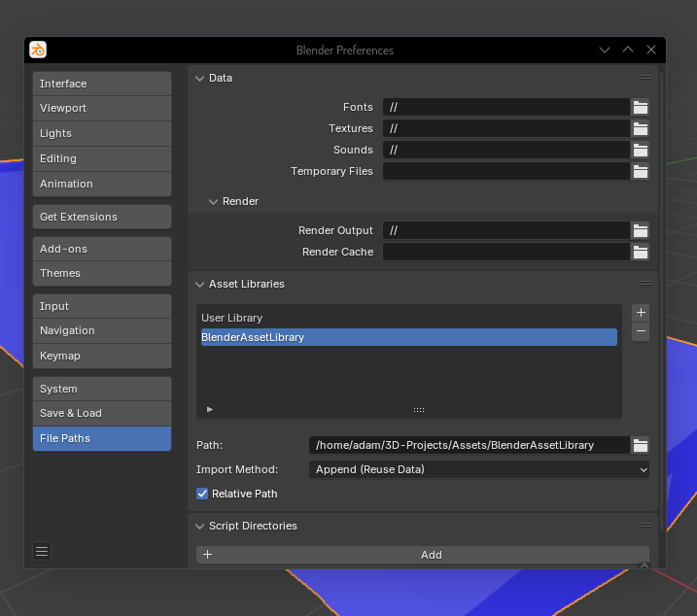Screen dimensions: 697x616
Task: Disable the Relative Path checkbox
Action: [x=202, y=494]
